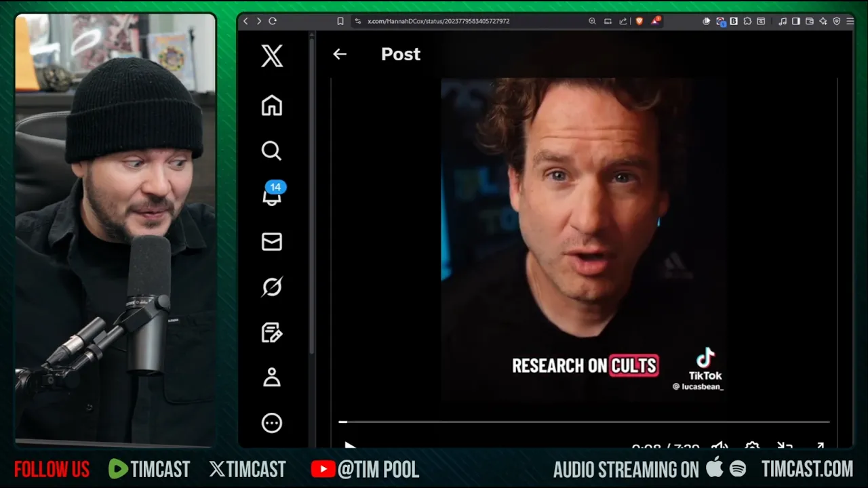Open the video settings gear
Image resolution: width=868 pixels, height=488 pixels.
(x=752, y=445)
